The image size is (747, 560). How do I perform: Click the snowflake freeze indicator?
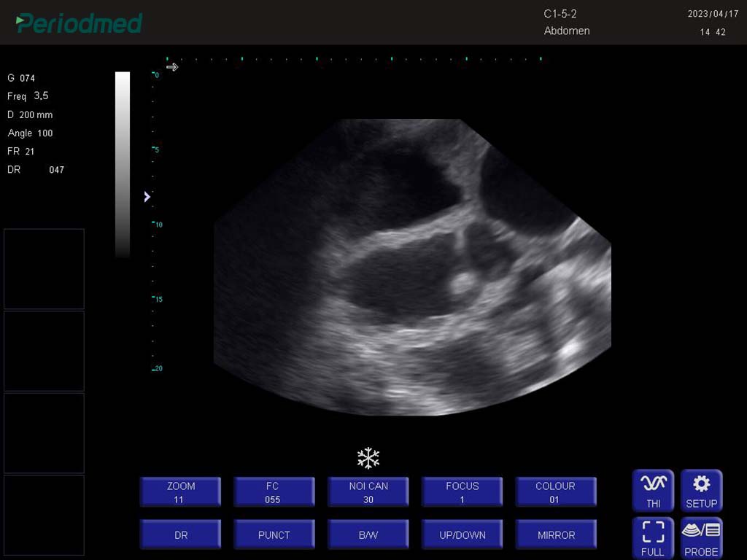pyautogui.click(x=368, y=458)
